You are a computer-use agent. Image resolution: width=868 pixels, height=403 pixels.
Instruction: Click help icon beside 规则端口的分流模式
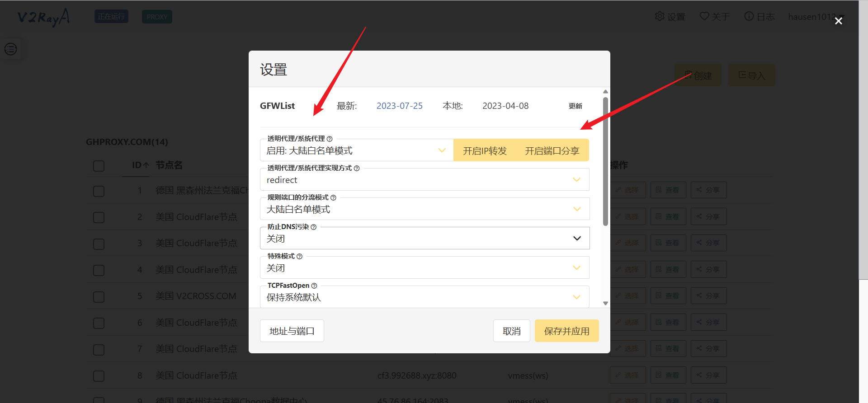333,197
